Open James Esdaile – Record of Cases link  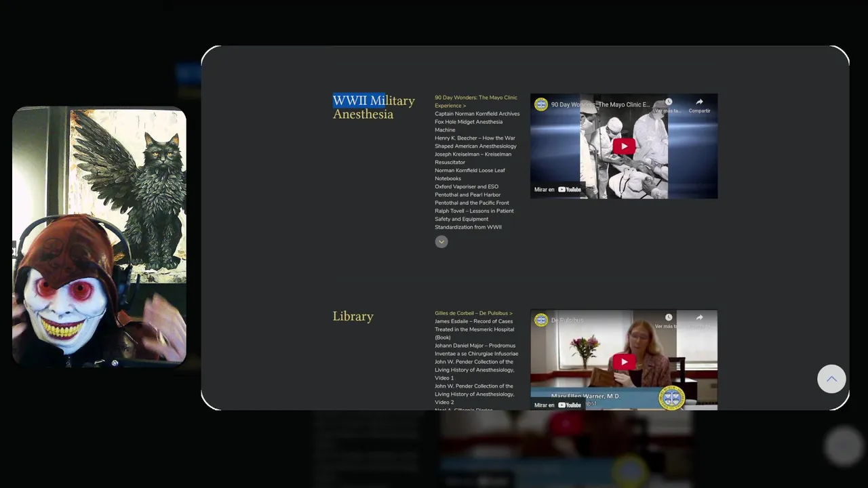click(474, 329)
